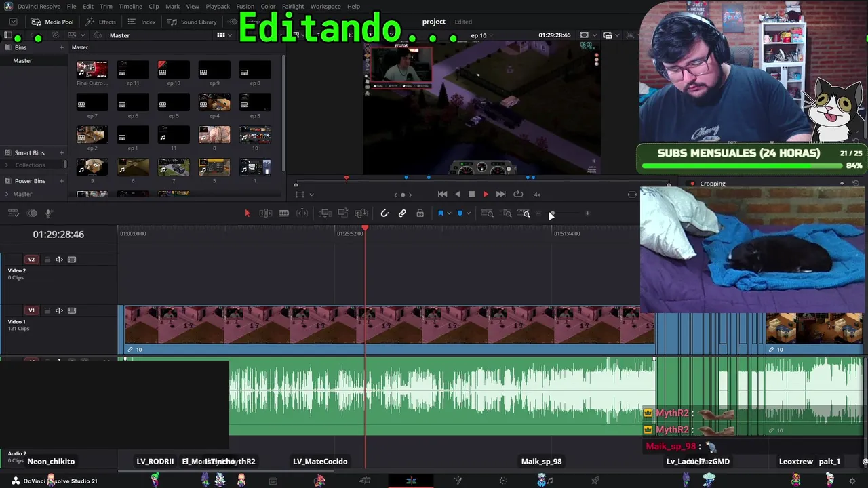Toggle Linked Selection chain icon
Viewport: 868px width, 488px height.
[402, 213]
